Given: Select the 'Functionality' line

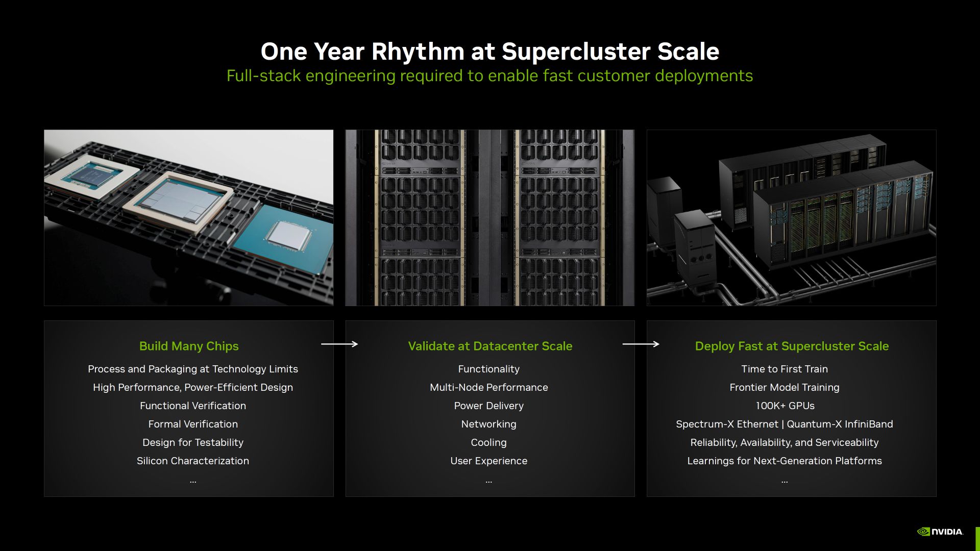Looking at the screenshot, I should pyautogui.click(x=489, y=369).
